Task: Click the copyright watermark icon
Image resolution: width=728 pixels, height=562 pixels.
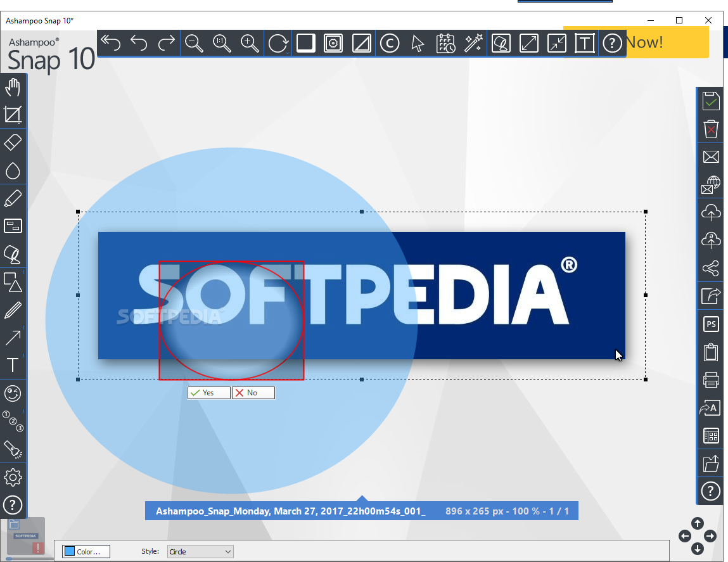Action: click(x=390, y=44)
